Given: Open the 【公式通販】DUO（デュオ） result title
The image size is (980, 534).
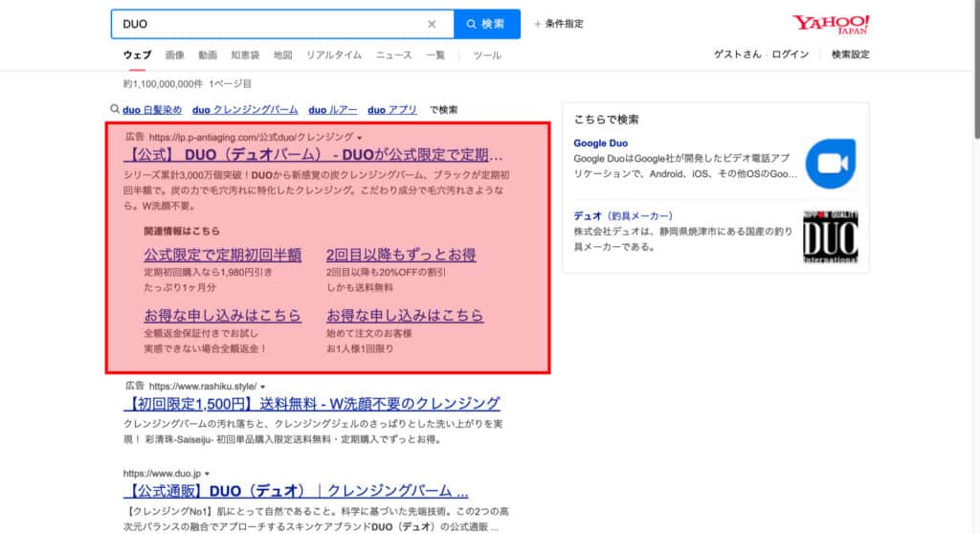Looking at the screenshot, I should point(296,491).
